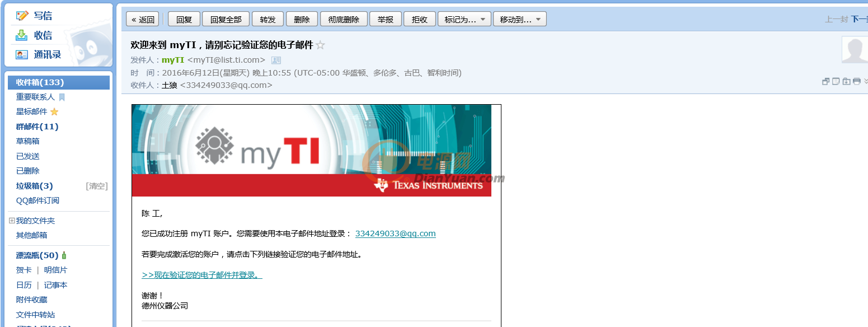Click the compose mail pencil icon
868x327 pixels.
22,16
